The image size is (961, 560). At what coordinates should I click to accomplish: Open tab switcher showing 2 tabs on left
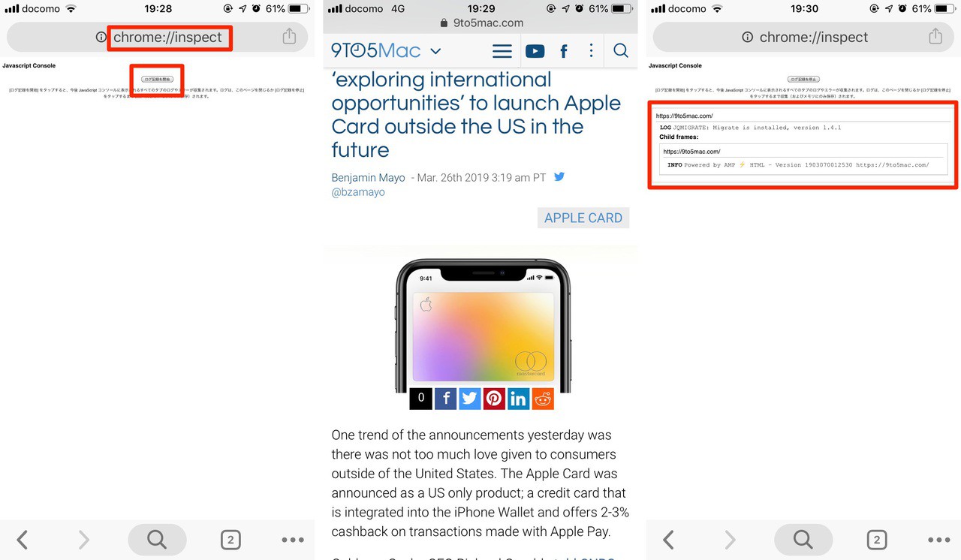pyautogui.click(x=230, y=540)
